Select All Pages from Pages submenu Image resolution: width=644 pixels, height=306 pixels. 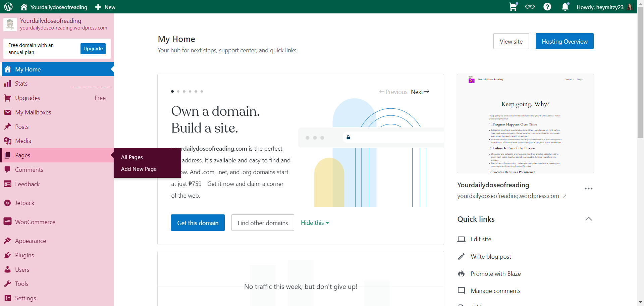pyautogui.click(x=132, y=157)
